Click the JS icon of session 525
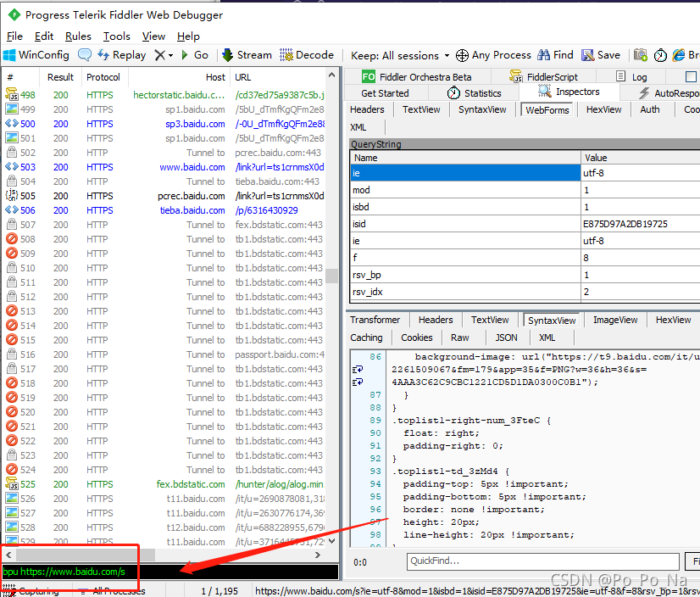This screenshot has height=597, width=700. click(11, 484)
